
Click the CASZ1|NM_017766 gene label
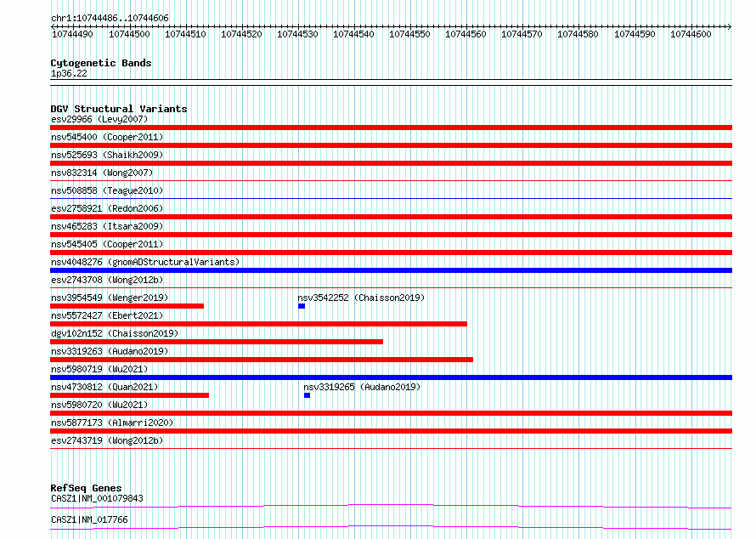coord(89,519)
